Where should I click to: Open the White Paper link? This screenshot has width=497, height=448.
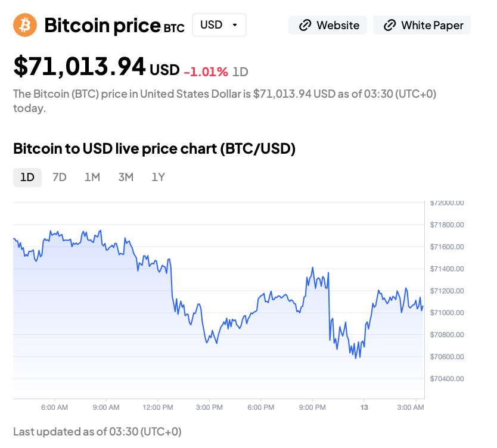(x=422, y=25)
